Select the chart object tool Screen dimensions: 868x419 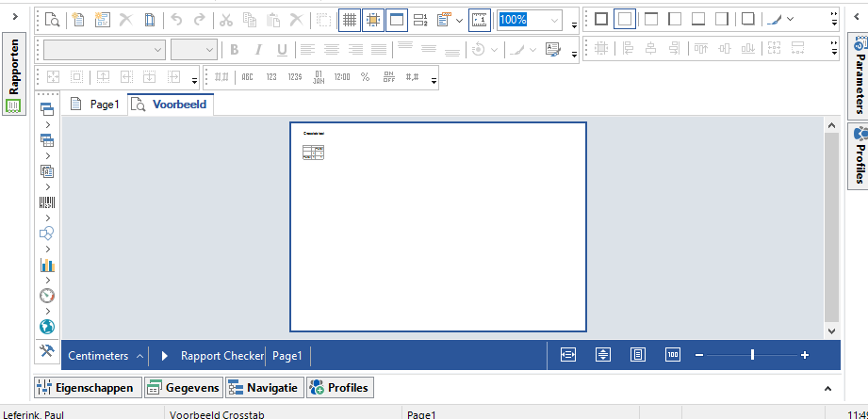coord(47,265)
